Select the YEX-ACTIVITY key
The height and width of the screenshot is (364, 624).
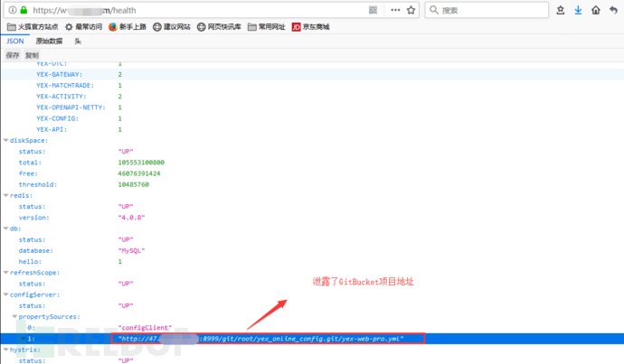pyautogui.click(x=61, y=97)
